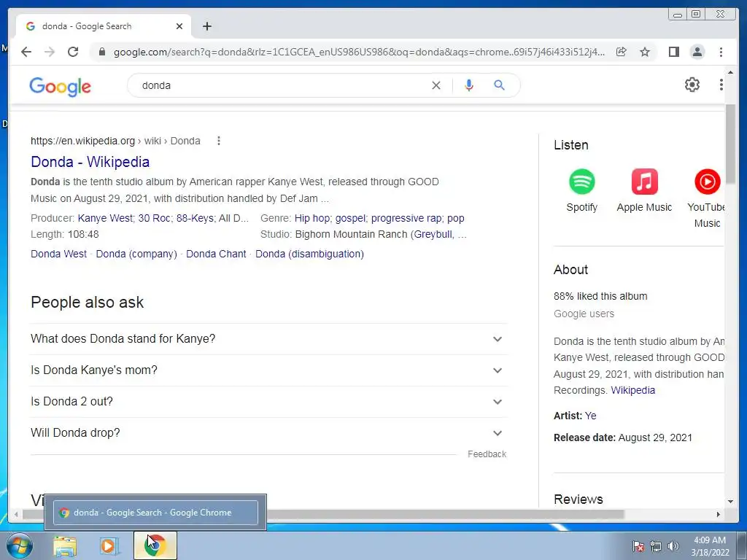Follow the Kanye West producer link
747x560 pixels.
(105, 218)
